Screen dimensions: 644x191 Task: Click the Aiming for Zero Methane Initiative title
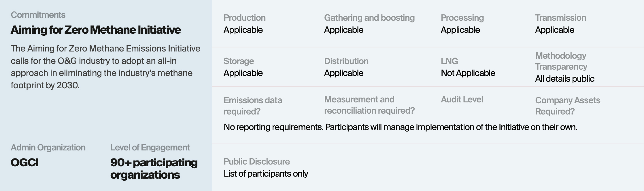tap(96, 30)
